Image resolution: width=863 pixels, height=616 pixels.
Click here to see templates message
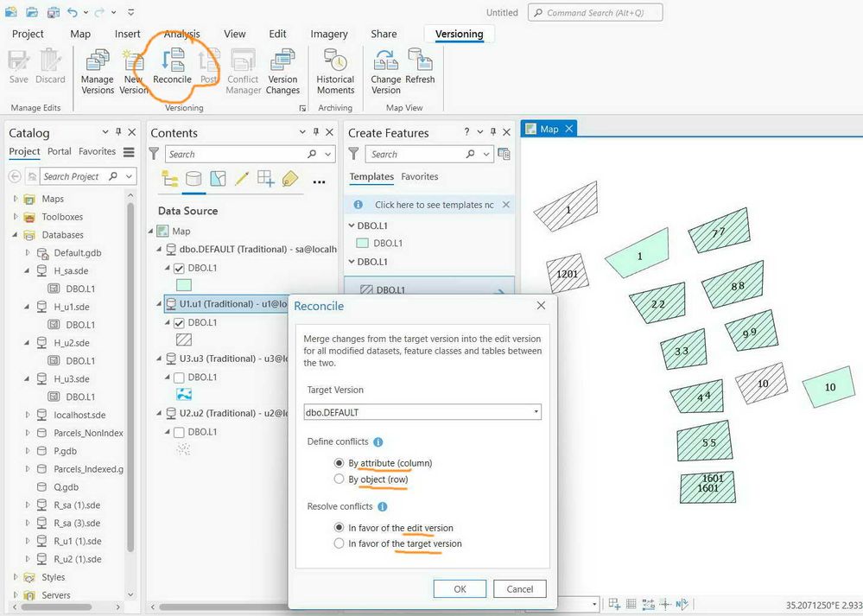[x=435, y=205]
